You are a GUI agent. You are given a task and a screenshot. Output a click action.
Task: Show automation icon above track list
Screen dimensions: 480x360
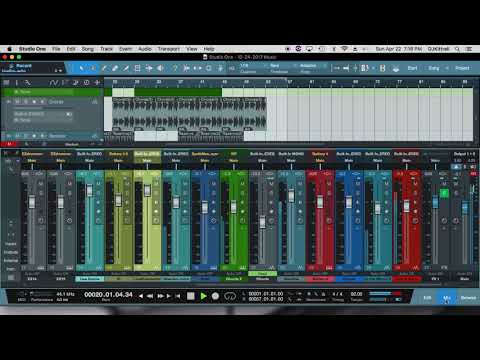[54, 82]
